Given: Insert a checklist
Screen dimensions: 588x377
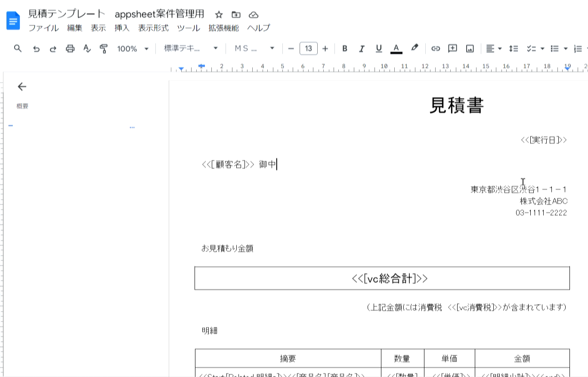Looking at the screenshot, I should [x=531, y=49].
